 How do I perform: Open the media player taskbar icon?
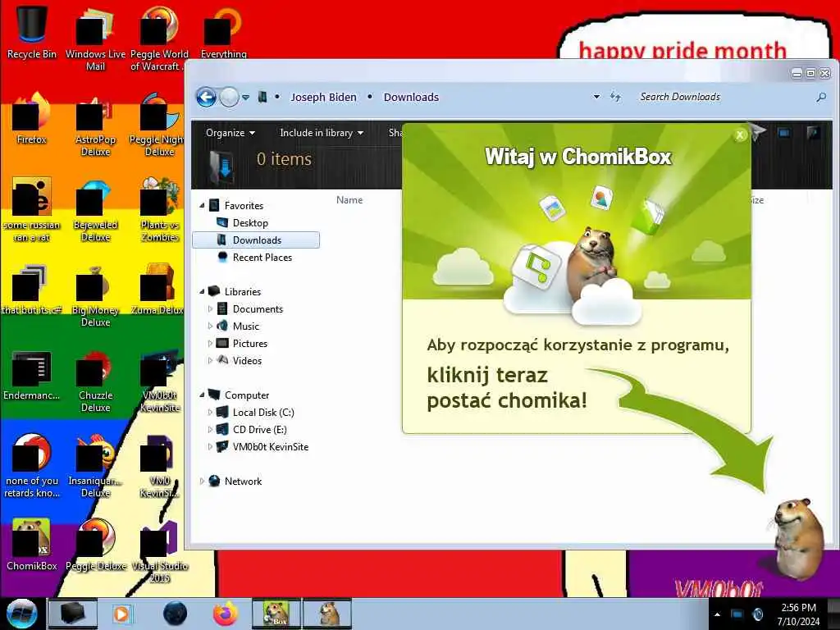click(x=121, y=614)
